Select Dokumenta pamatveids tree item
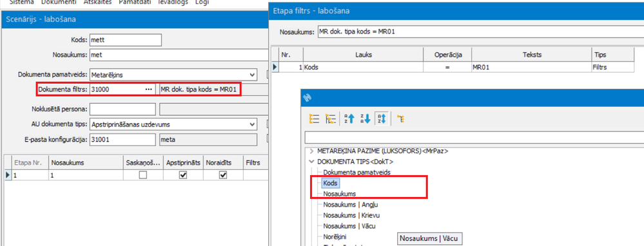The image size is (644, 246). click(357, 172)
